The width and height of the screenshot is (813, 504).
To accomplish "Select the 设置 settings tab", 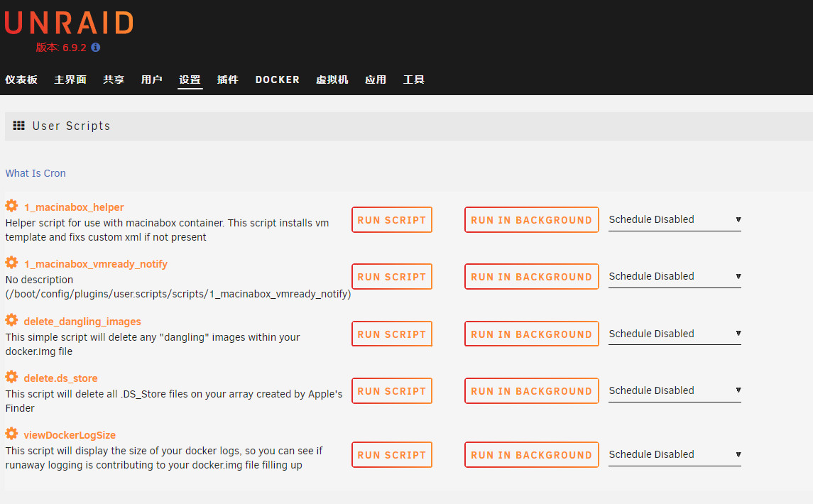I will point(190,80).
